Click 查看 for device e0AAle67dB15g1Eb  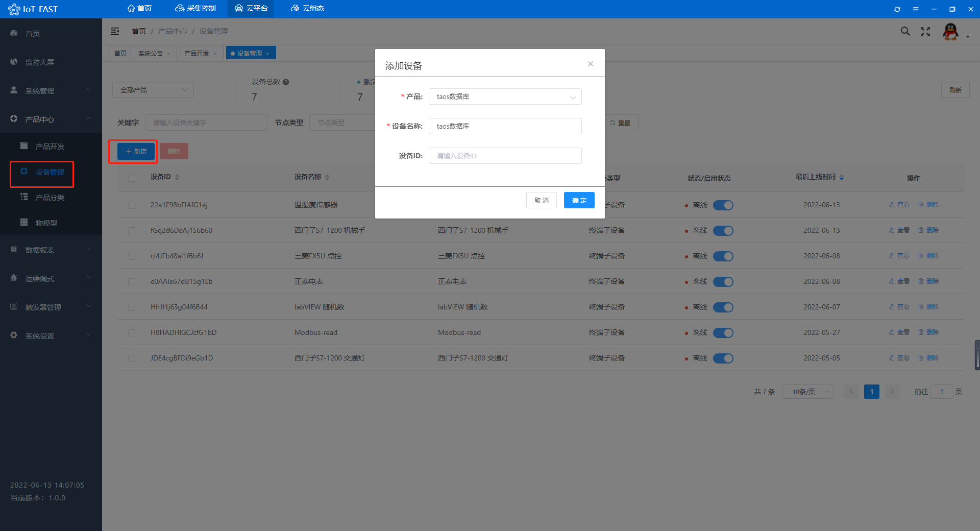coord(899,281)
